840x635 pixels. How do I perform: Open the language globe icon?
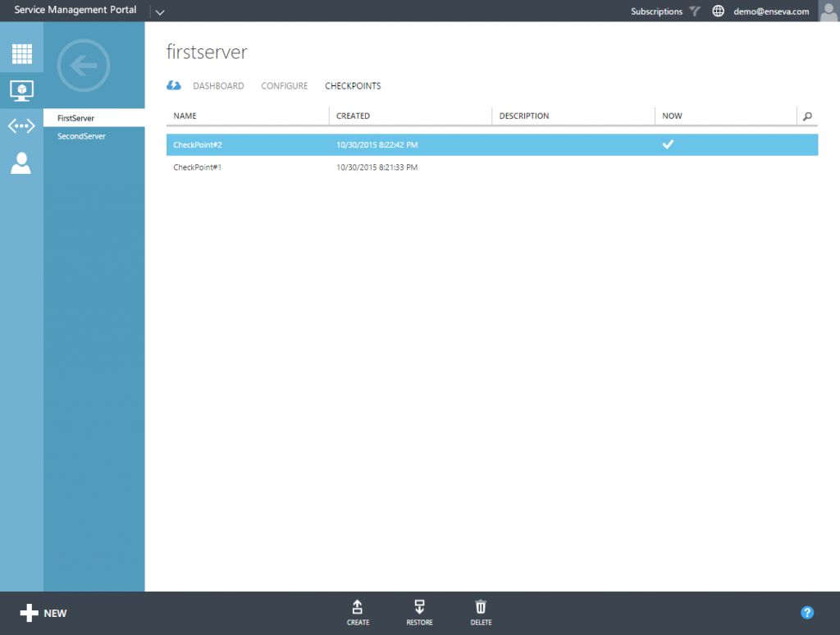(719, 11)
